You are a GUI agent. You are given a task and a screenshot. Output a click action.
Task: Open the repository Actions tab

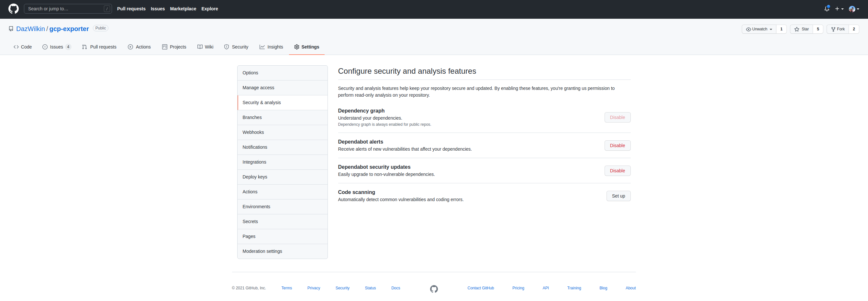139,47
